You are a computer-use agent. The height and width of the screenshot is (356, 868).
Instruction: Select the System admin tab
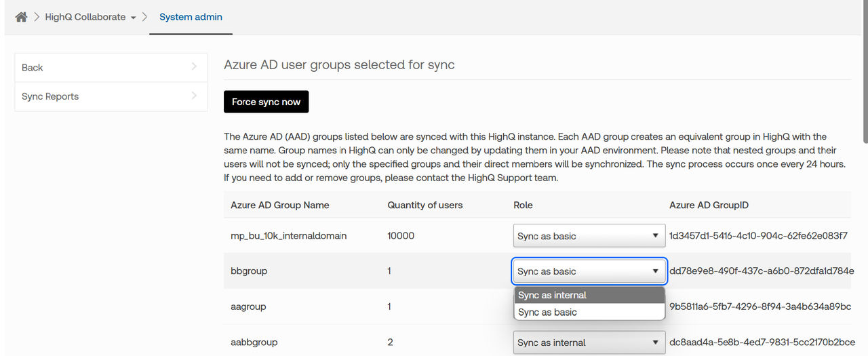coord(191,17)
